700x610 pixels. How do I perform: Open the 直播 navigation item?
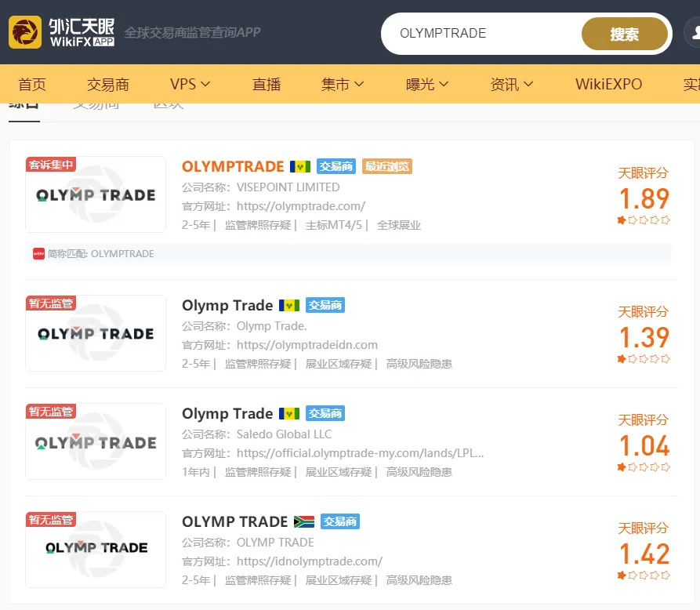266,84
